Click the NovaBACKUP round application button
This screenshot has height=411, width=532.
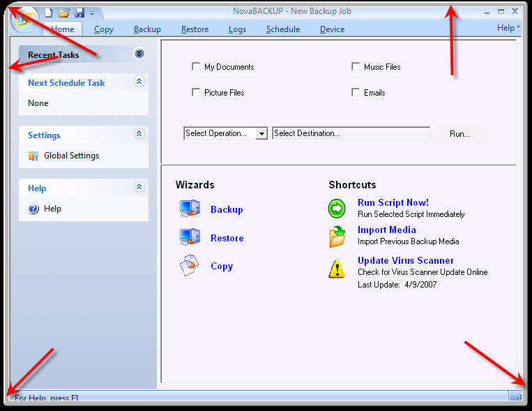24,20
